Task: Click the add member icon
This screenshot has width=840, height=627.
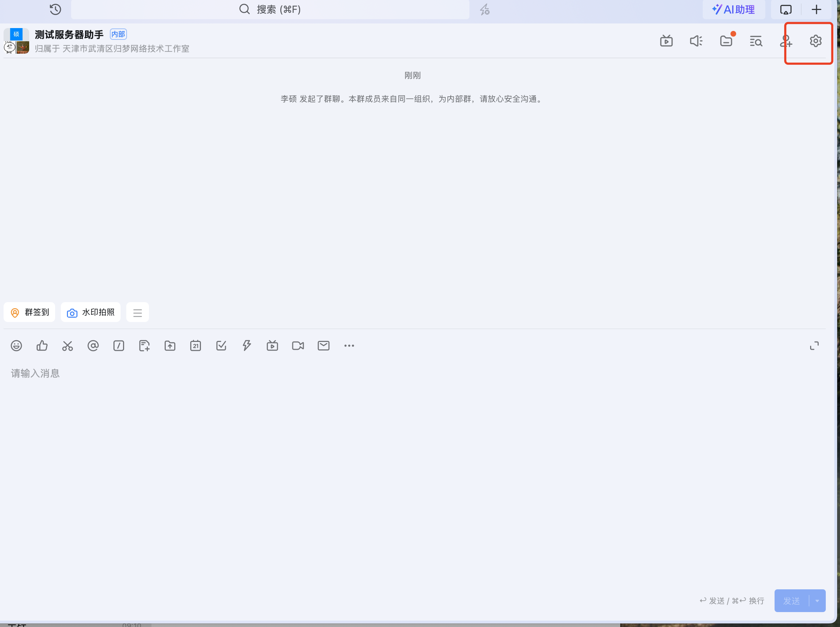Action: (x=786, y=41)
